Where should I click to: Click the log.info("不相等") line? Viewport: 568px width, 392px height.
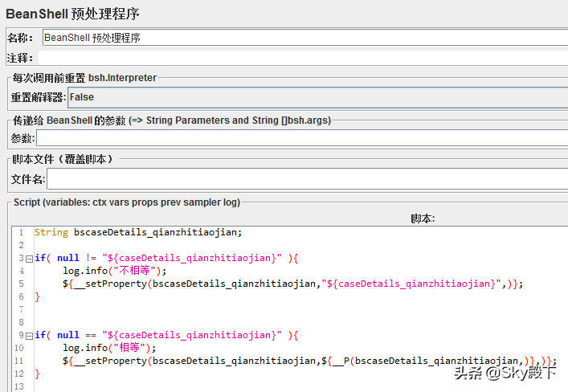(x=114, y=271)
